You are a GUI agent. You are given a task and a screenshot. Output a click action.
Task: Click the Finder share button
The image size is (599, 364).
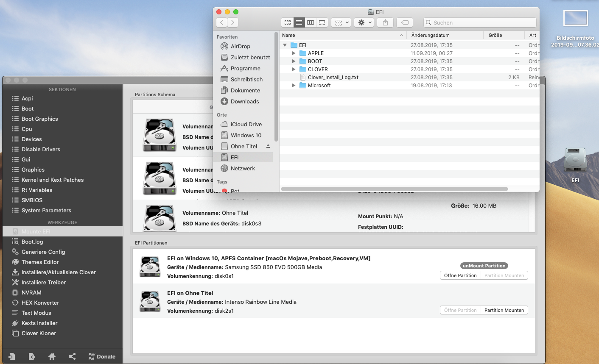[385, 22]
